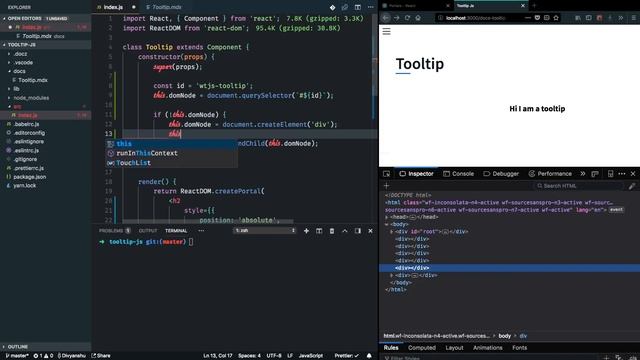Go back in the browser

click(x=386, y=18)
